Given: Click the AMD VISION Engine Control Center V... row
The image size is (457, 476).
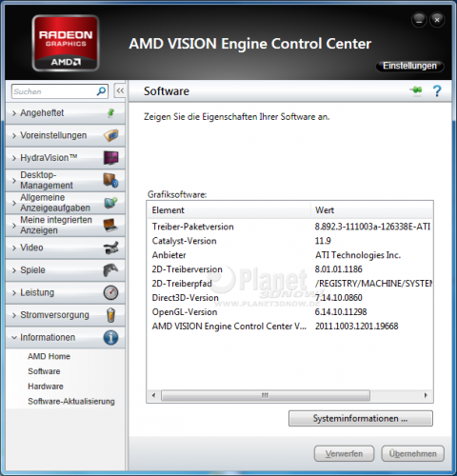Looking at the screenshot, I should [289, 327].
